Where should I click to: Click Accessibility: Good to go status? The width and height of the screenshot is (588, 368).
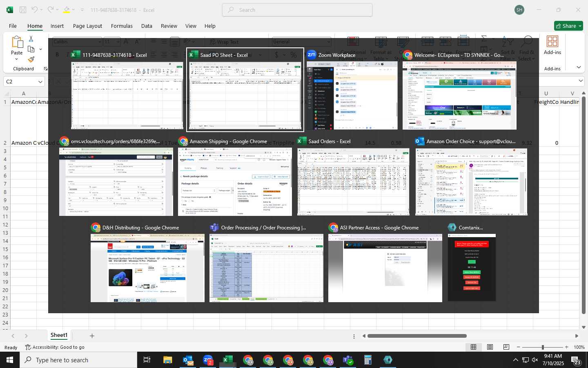[55, 347]
